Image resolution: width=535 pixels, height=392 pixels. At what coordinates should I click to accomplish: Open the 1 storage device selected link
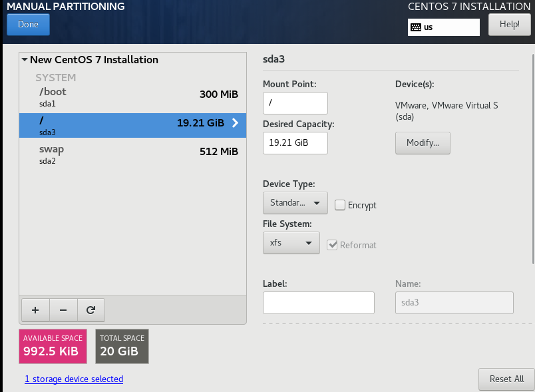pyautogui.click(x=74, y=379)
